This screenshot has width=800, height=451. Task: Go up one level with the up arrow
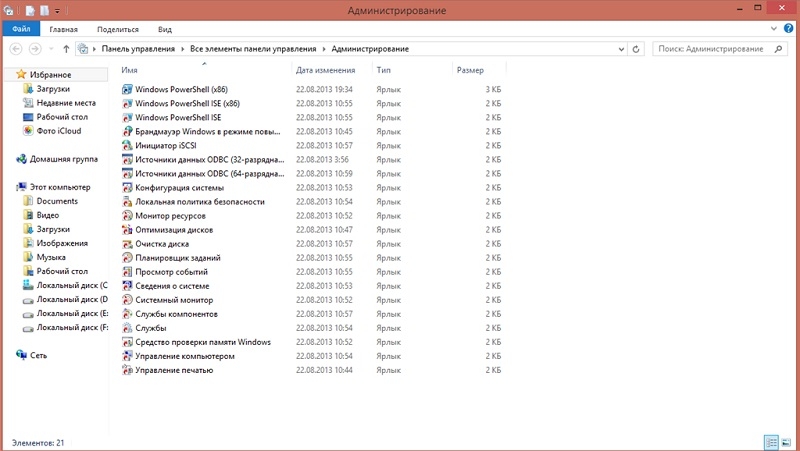pos(66,49)
